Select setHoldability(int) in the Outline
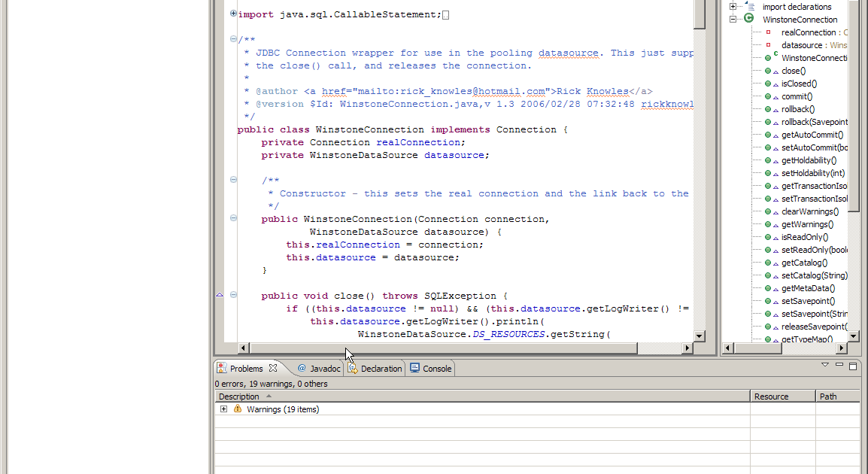Image resolution: width=868 pixels, height=474 pixels. 813,173
